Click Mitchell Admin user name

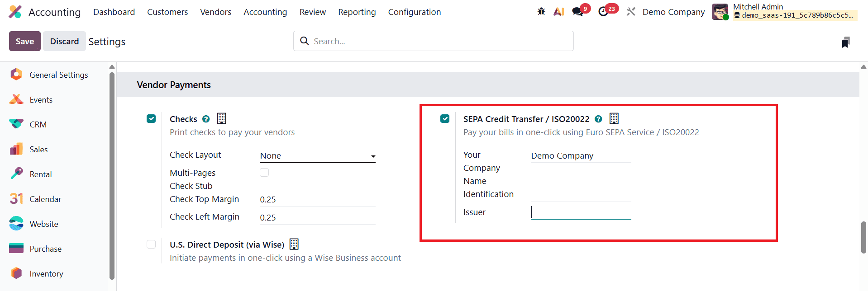click(x=758, y=7)
